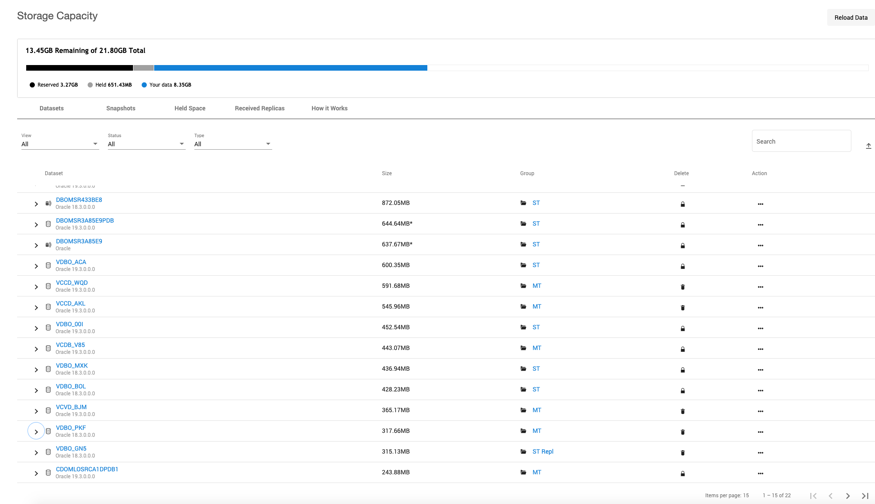875x504 pixels.
Task: Open the Received Replicas tab
Action: pyautogui.click(x=260, y=108)
